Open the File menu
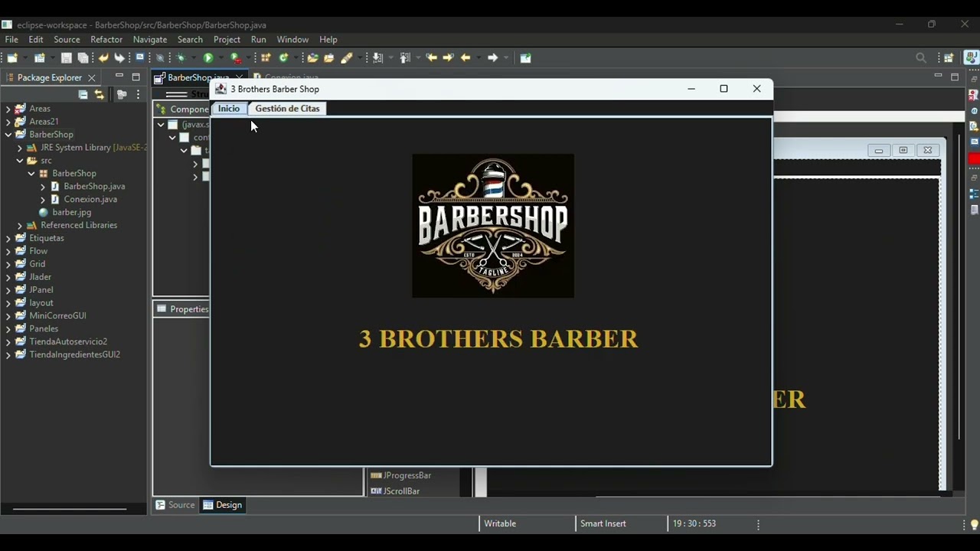 click(11, 39)
